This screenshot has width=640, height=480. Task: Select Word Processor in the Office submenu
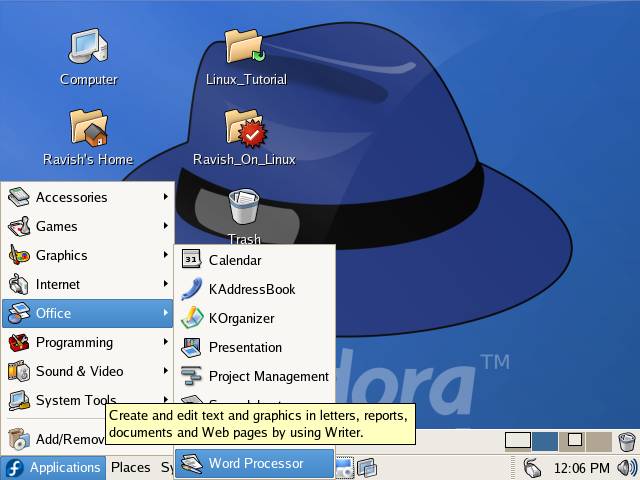click(x=255, y=463)
